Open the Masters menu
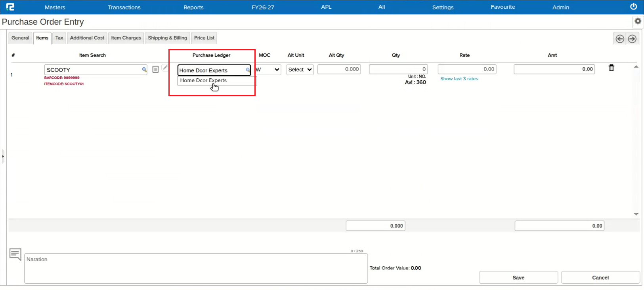This screenshot has width=644, height=290. 55,7
